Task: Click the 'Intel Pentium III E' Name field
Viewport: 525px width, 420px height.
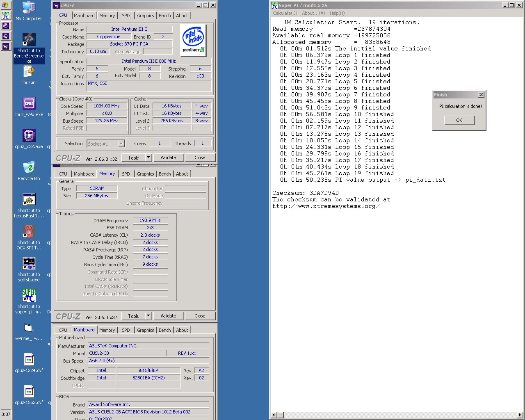Action: click(129, 29)
